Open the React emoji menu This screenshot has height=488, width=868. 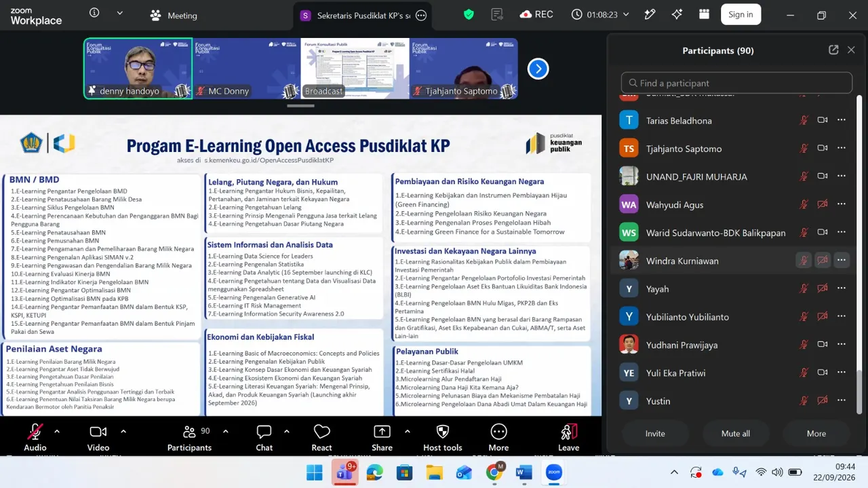[321, 437]
